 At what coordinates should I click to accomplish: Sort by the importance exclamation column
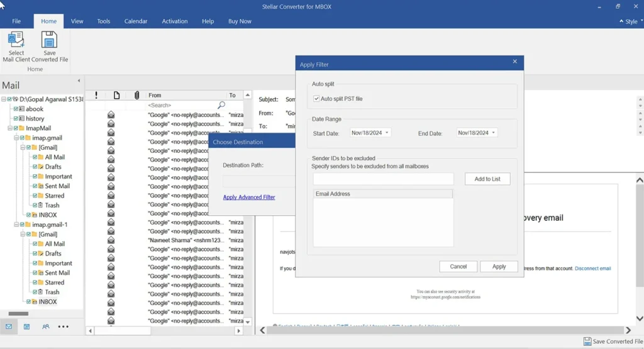tap(96, 95)
